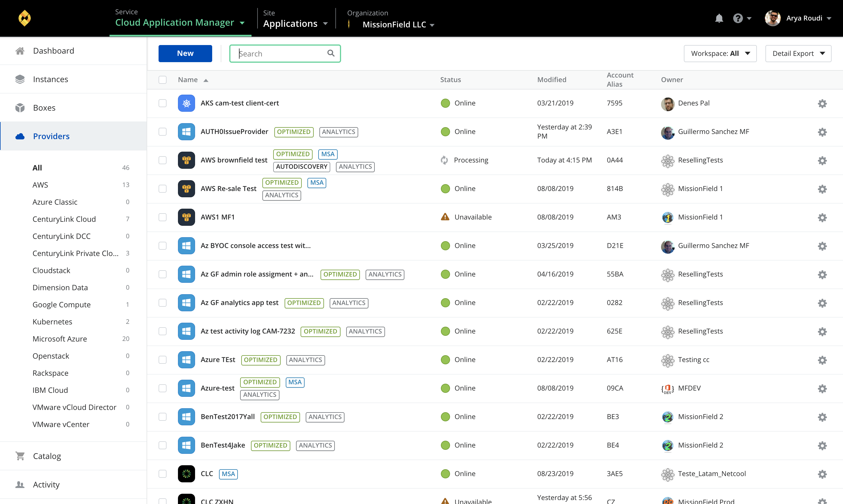This screenshot has width=843, height=504.
Task: Open the help question mark icon
Action: [737, 18]
